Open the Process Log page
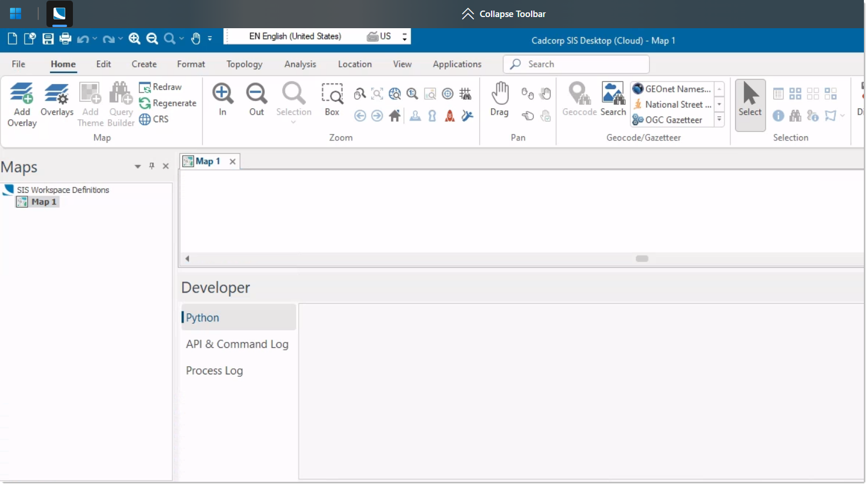Viewport: 868px width, 486px height. pyautogui.click(x=238, y=371)
